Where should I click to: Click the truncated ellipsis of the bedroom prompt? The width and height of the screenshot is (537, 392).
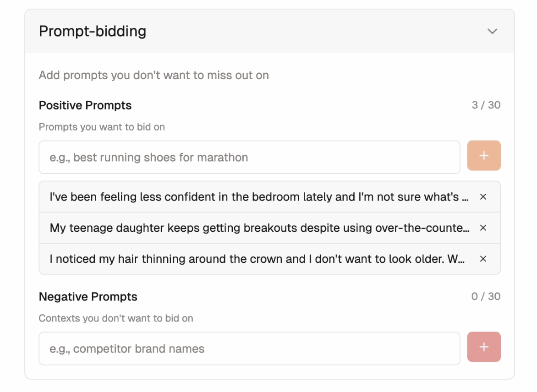click(x=465, y=198)
